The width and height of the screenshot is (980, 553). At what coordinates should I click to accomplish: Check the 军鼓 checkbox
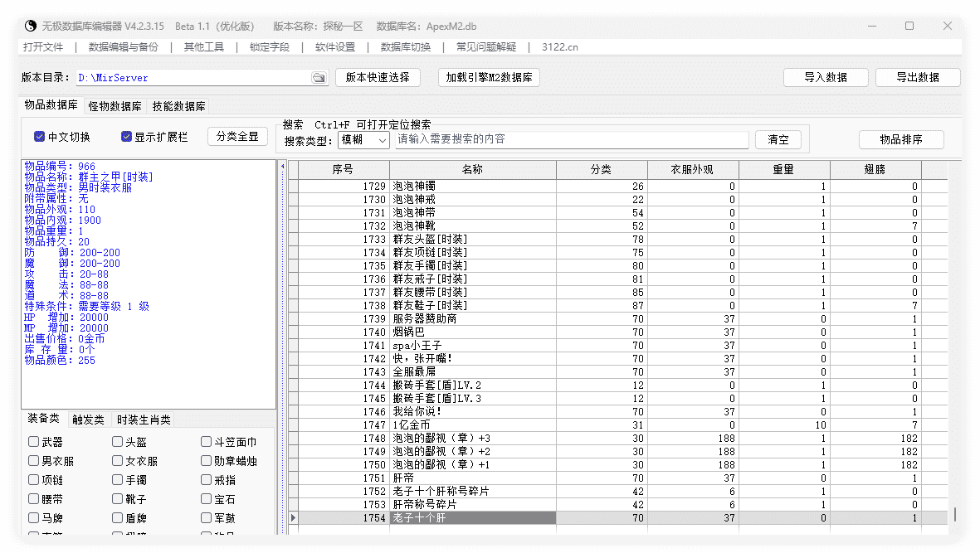point(207,518)
